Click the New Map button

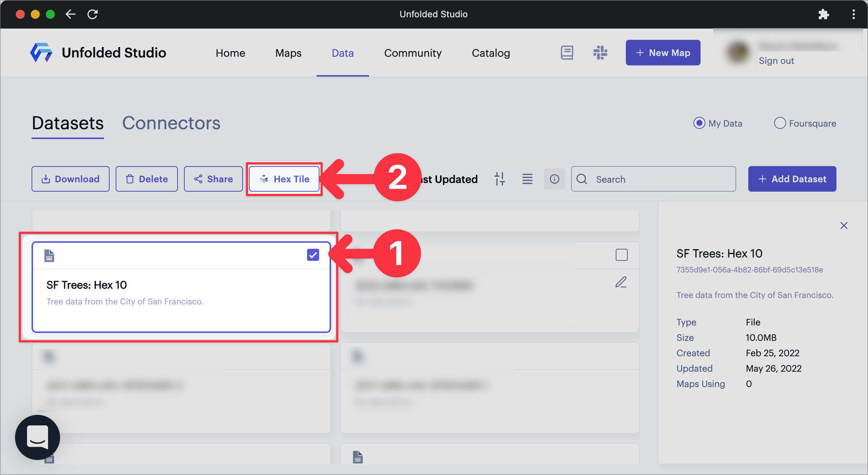click(x=663, y=53)
